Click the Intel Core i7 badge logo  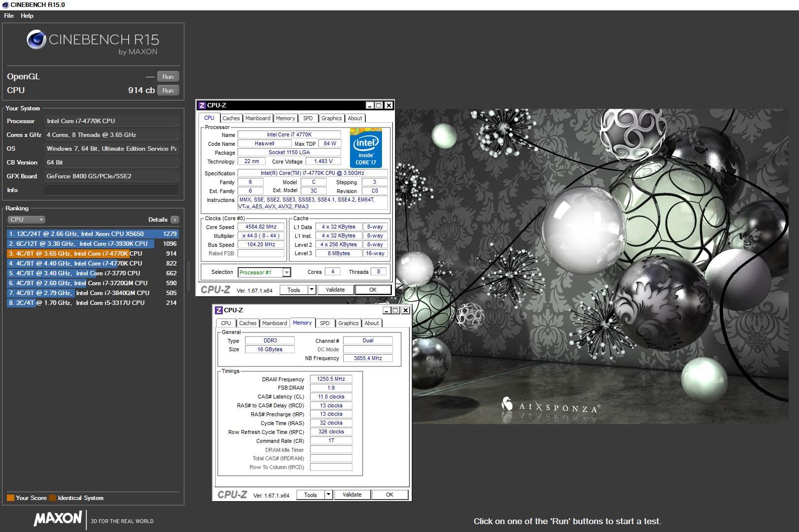coord(366,148)
